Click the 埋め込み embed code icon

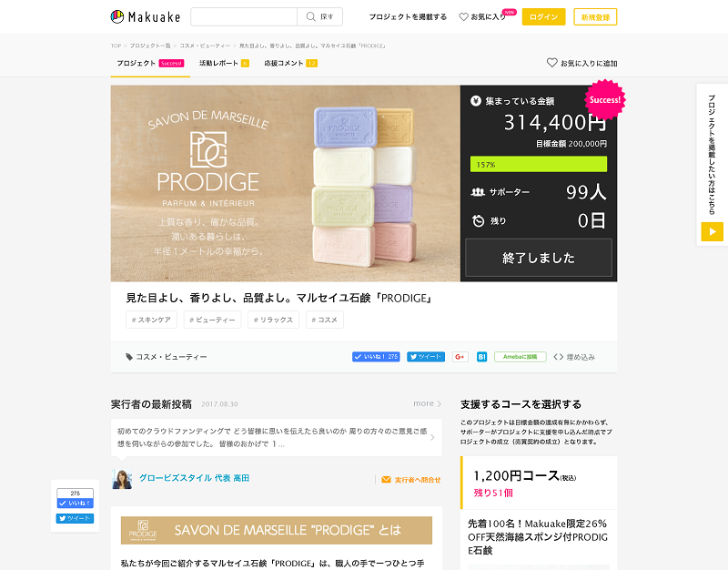(x=559, y=357)
